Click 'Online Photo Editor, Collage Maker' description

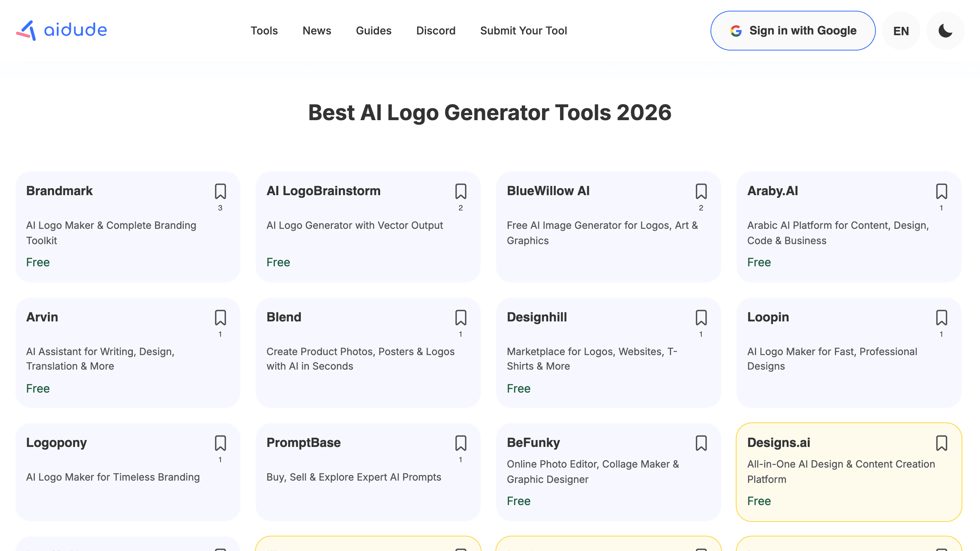[593, 471]
